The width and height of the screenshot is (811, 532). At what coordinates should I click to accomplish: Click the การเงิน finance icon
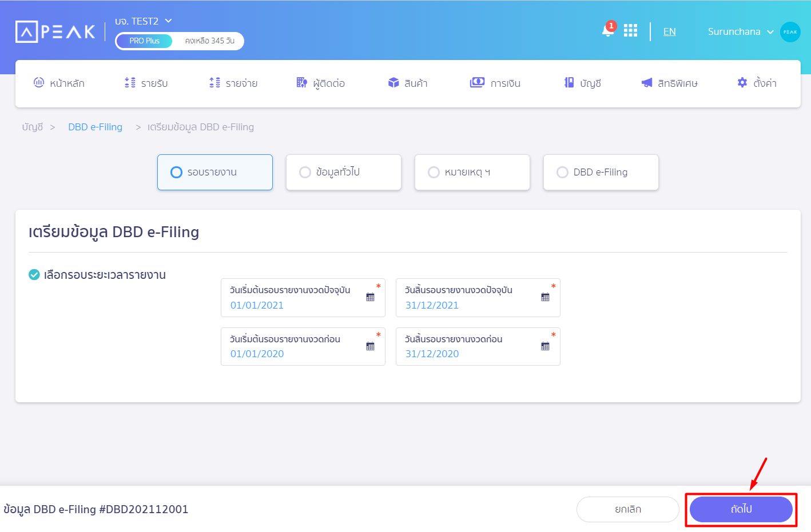click(x=477, y=82)
